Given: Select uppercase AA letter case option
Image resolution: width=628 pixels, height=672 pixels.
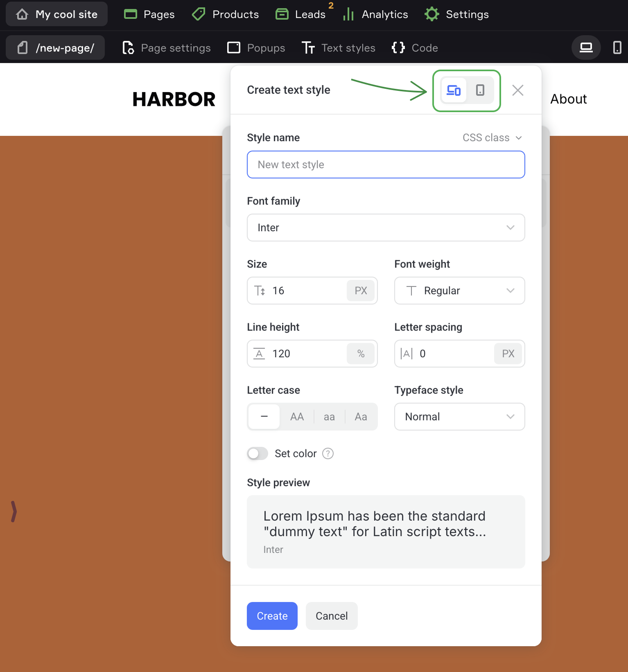Looking at the screenshot, I should 297,417.
